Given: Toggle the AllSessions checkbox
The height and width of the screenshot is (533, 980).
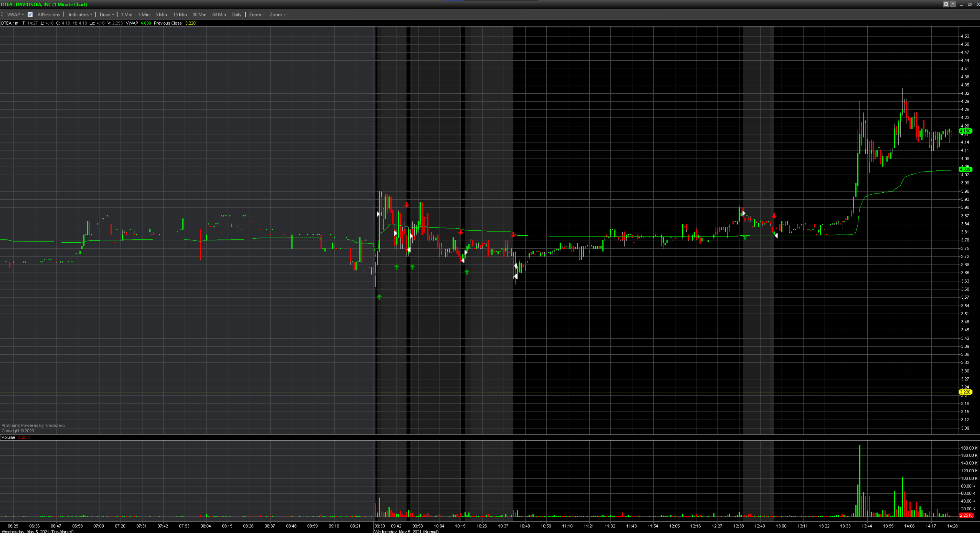Looking at the screenshot, I should tap(30, 14).
